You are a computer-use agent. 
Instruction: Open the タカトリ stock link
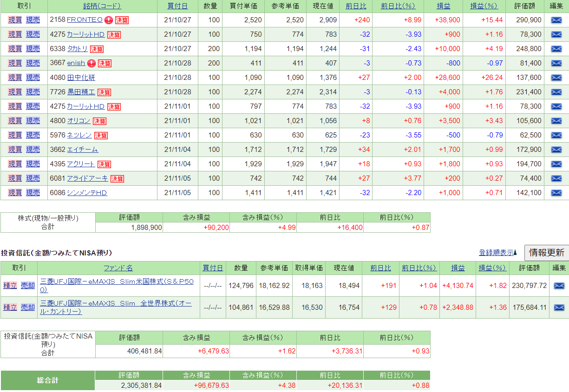point(77,49)
